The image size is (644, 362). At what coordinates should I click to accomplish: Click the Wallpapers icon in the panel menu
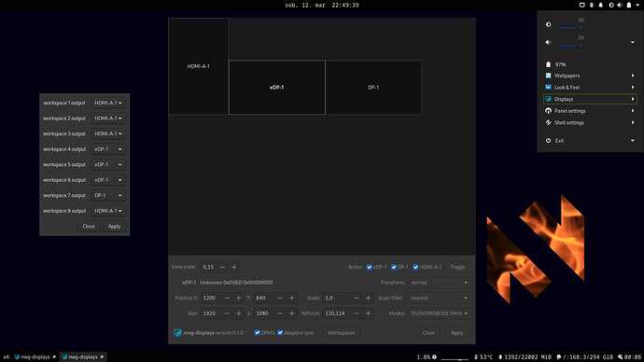[548, 76]
